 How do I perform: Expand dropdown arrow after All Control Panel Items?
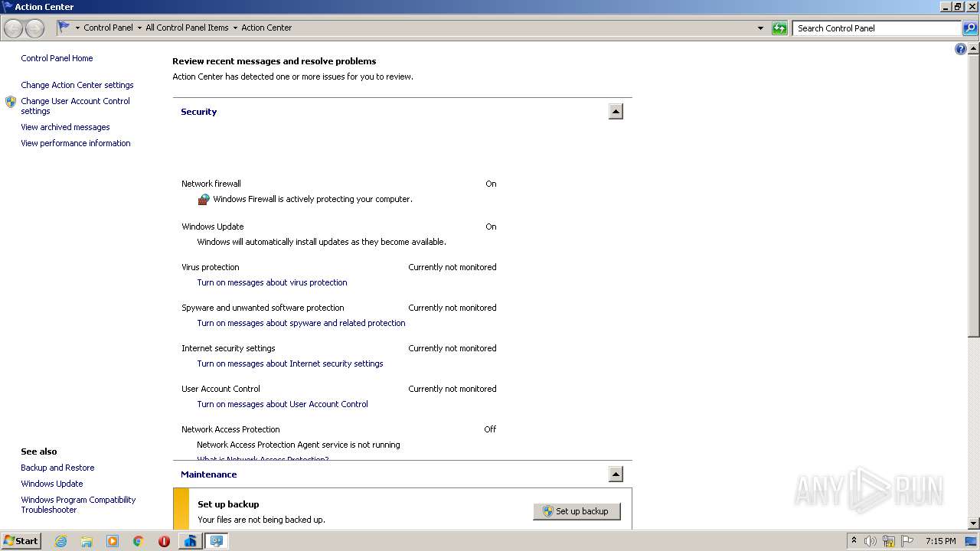(x=235, y=28)
